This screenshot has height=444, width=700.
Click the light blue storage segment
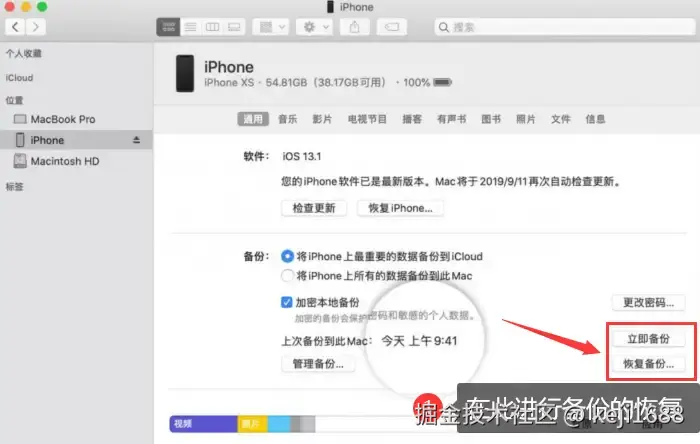point(279,424)
